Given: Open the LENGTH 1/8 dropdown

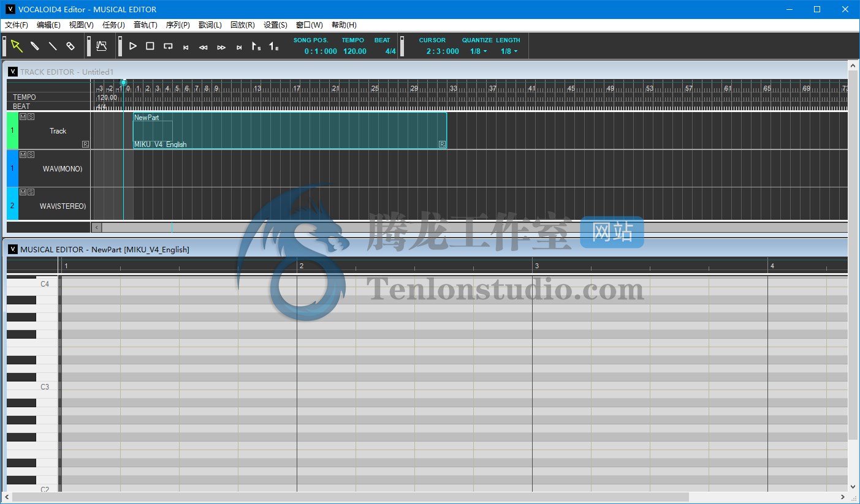Looking at the screenshot, I should 509,51.
